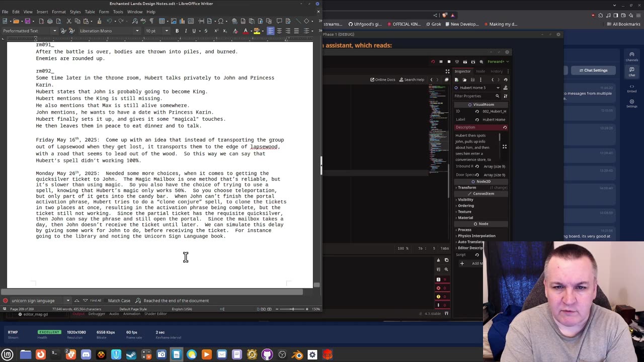Reload the running Godot project
This screenshot has height=362, width=644.
click(433, 62)
